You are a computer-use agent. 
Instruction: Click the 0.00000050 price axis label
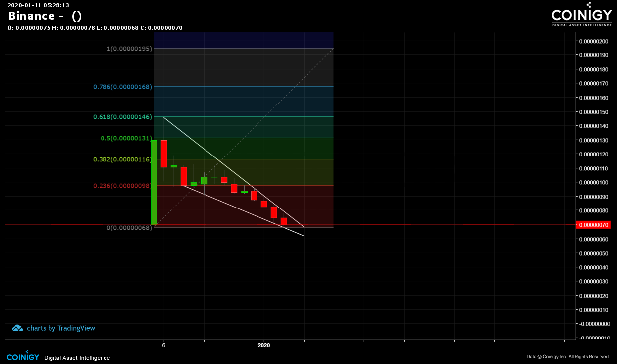pyautogui.click(x=594, y=253)
